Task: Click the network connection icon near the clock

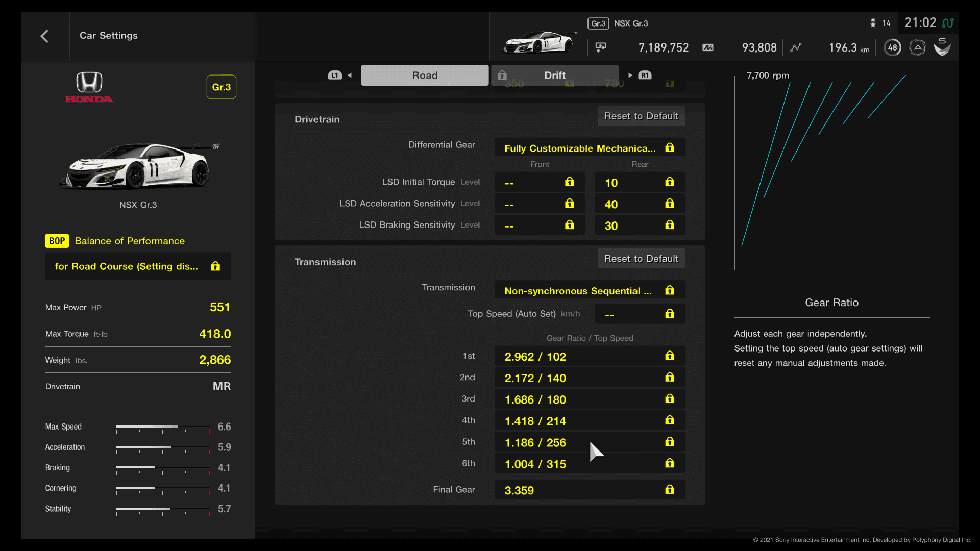Action: pyautogui.click(x=948, y=23)
